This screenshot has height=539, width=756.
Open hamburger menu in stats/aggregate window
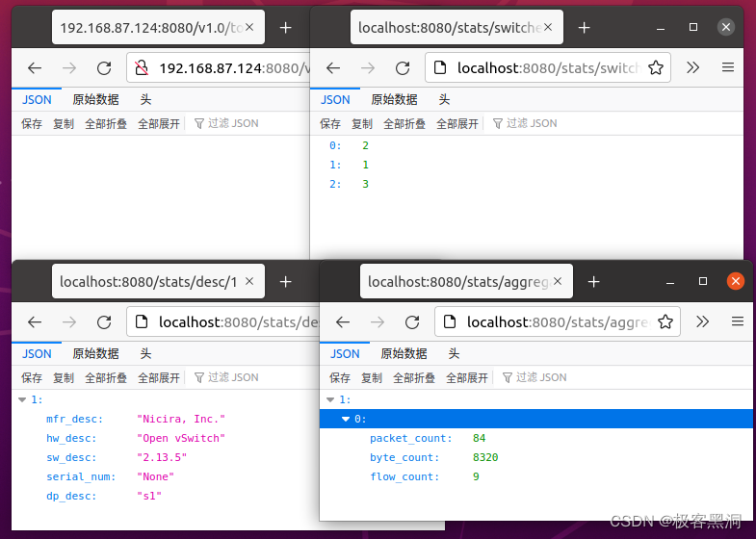[x=738, y=321]
